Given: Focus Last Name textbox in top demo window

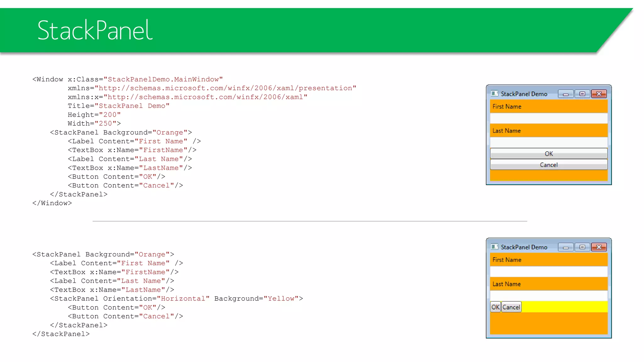Looking at the screenshot, I should click(x=549, y=142).
